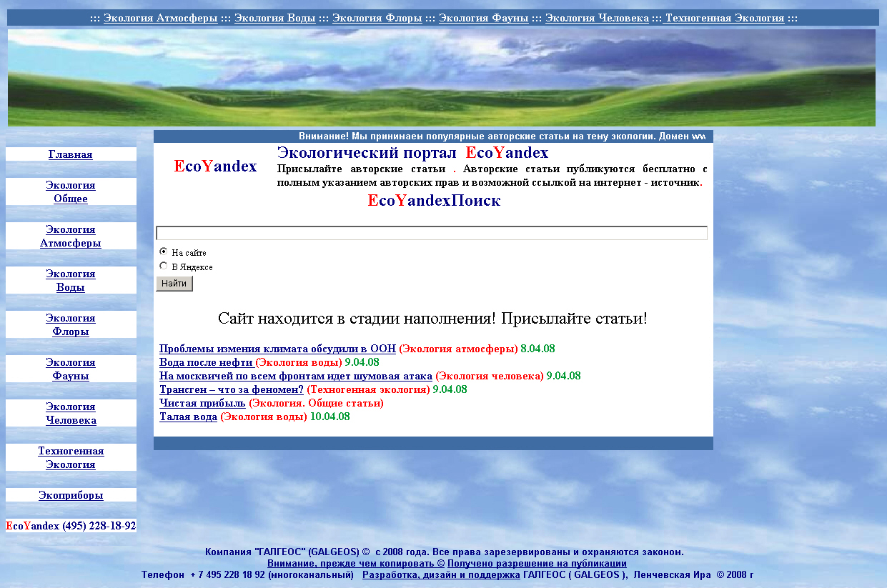Click inside the search text field
The image size is (887, 588).
[429, 232]
